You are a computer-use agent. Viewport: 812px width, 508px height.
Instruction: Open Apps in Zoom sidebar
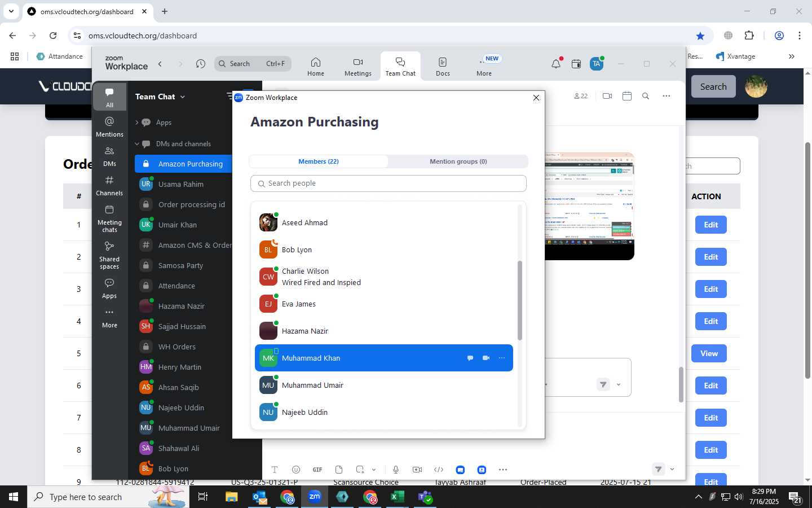(109, 288)
